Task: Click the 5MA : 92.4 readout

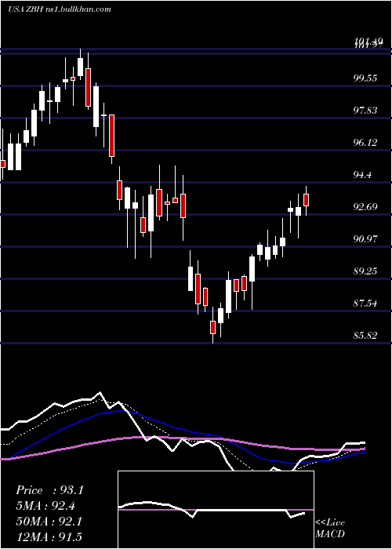Action: tap(47, 506)
